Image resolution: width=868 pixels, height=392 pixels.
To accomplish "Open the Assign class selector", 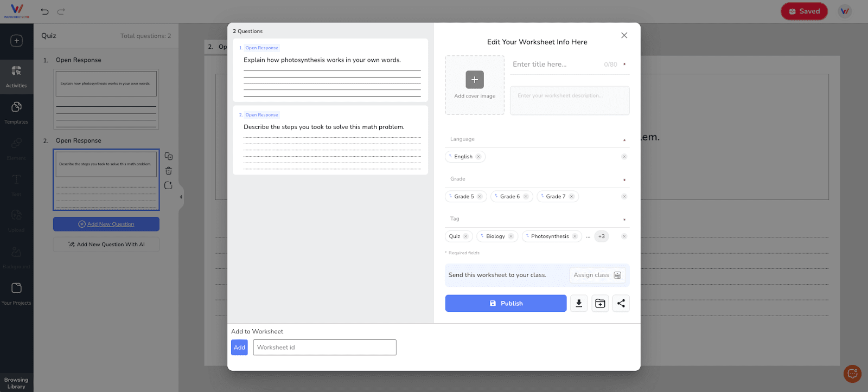I will pyautogui.click(x=597, y=275).
